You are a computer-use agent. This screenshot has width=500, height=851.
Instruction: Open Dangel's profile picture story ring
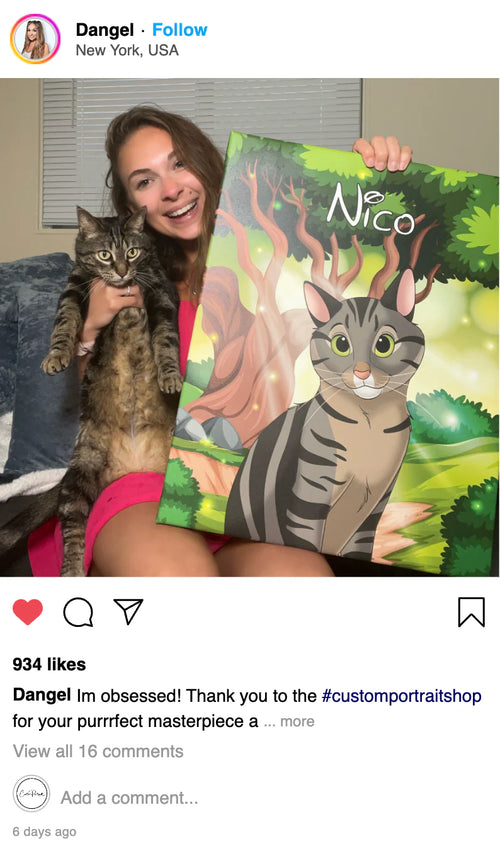click(x=35, y=39)
